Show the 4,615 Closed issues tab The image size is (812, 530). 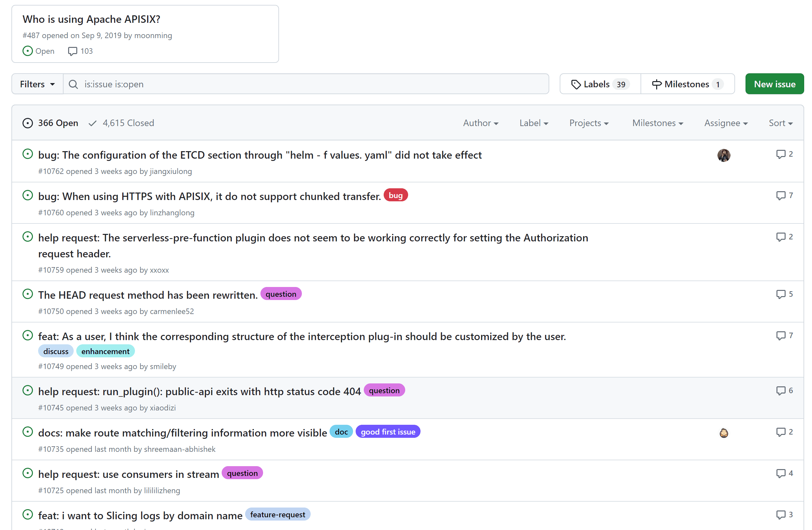coord(121,123)
